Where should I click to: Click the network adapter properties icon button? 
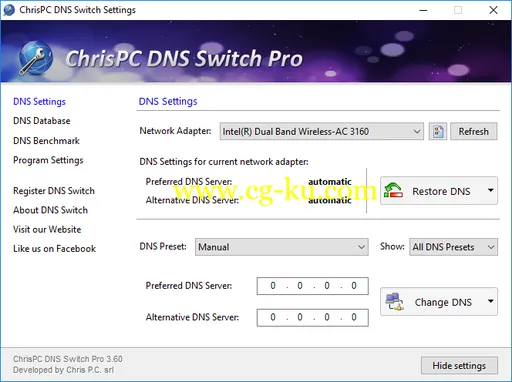point(438,131)
